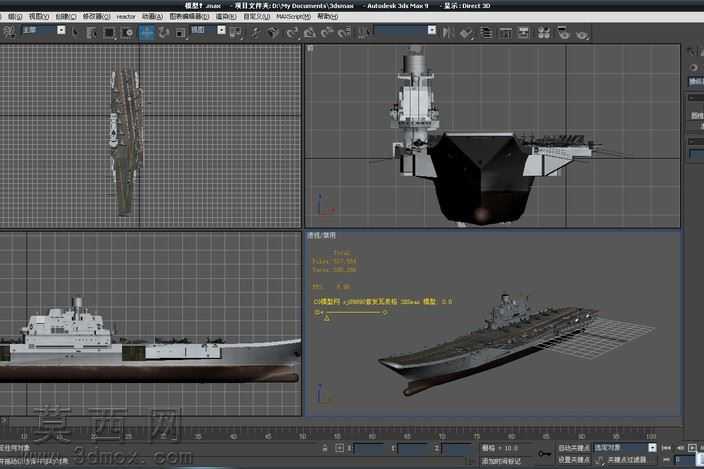The height and width of the screenshot is (469, 704).
Task: Open the MAXScript menu
Action: [293, 17]
